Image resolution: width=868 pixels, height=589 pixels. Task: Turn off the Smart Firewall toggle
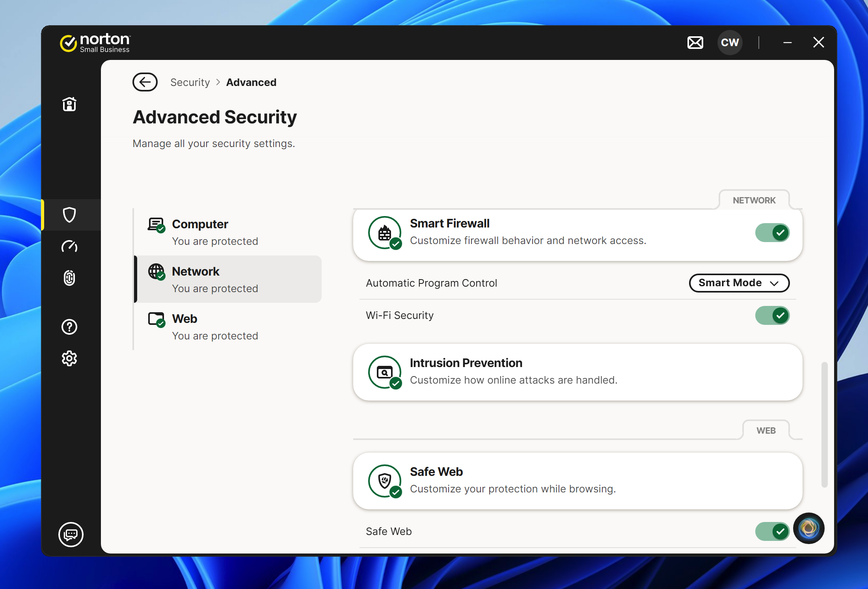(x=772, y=233)
